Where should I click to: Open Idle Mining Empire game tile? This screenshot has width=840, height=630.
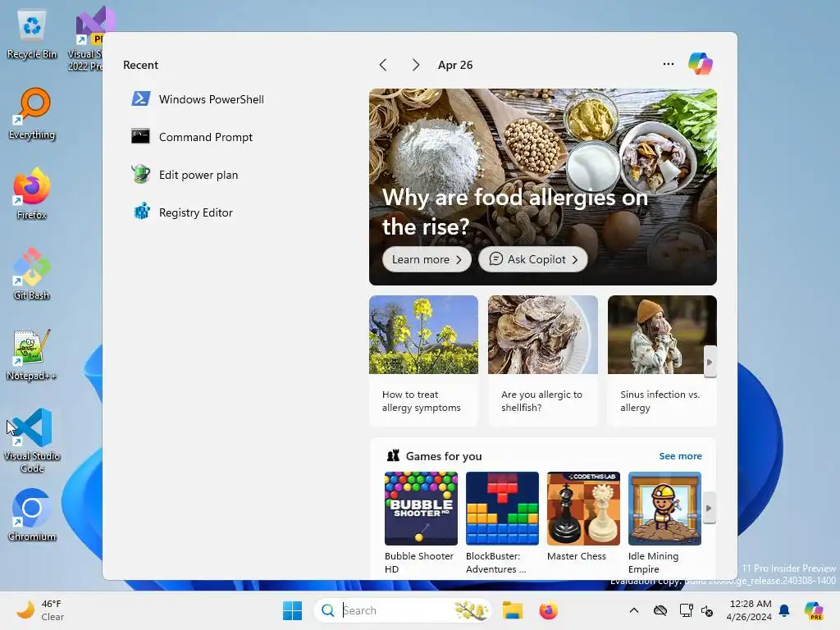click(x=664, y=523)
